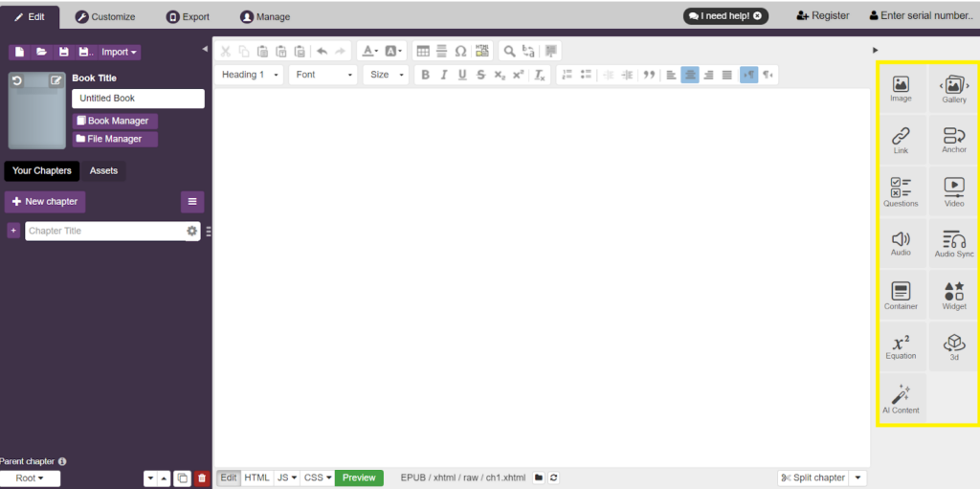Add an Anchor element
980x489 pixels.
pyautogui.click(x=953, y=140)
